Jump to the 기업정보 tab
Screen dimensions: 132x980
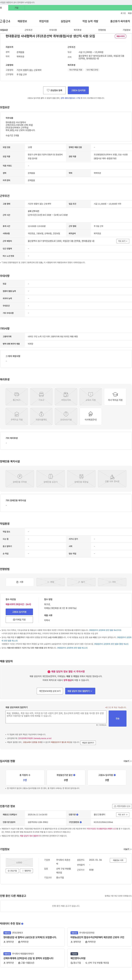(126, 30)
